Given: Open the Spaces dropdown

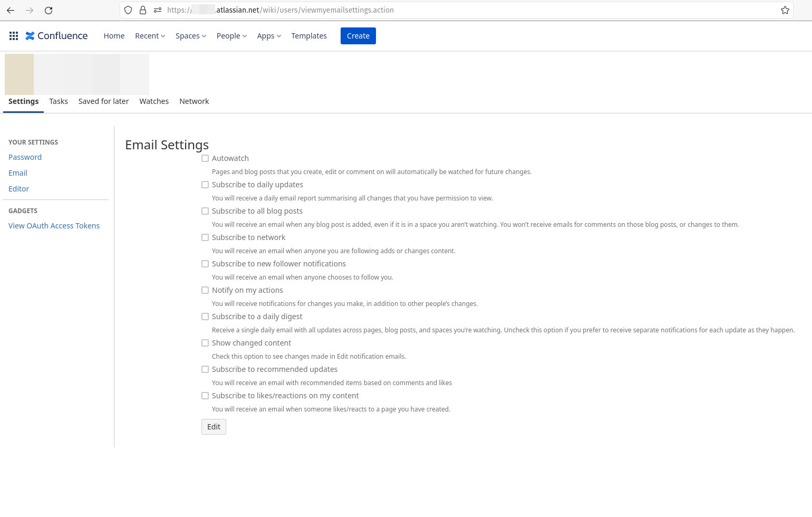Looking at the screenshot, I should tap(190, 35).
